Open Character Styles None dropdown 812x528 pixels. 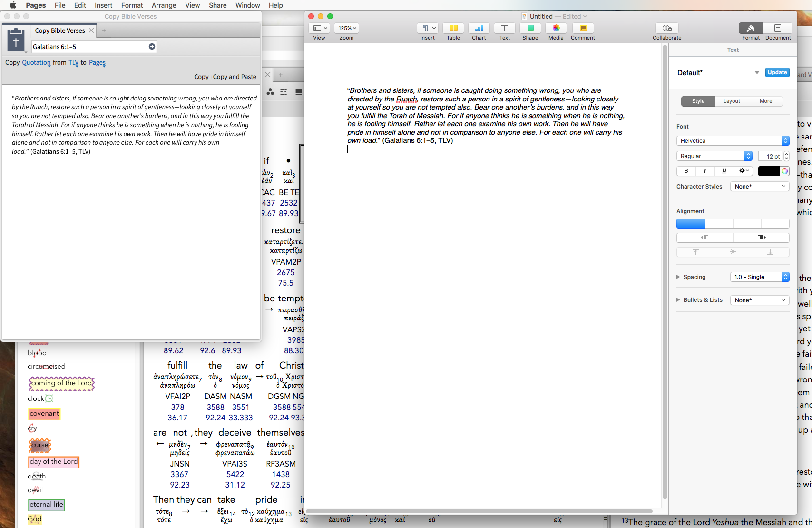760,187
